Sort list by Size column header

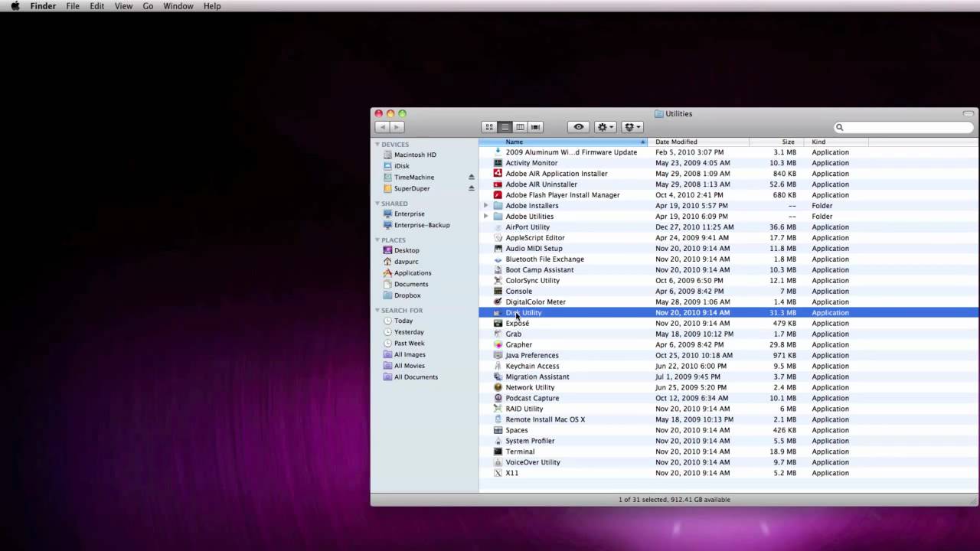click(776, 142)
